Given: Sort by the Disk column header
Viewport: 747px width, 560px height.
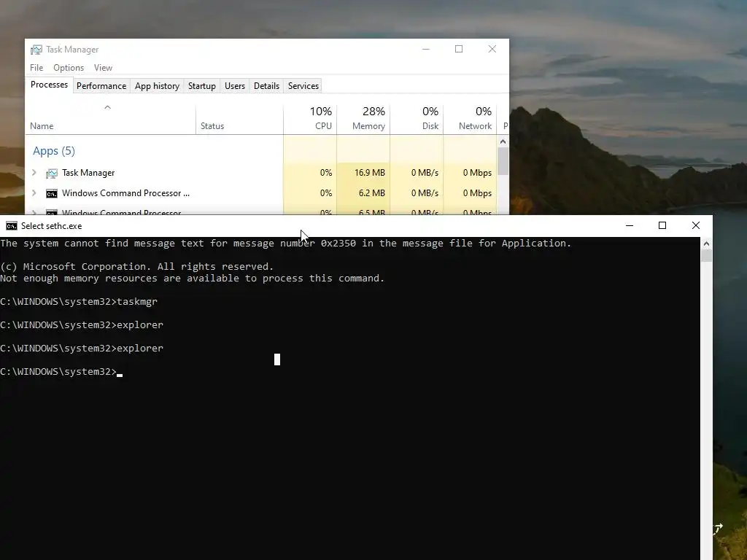Looking at the screenshot, I should click(x=417, y=119).
